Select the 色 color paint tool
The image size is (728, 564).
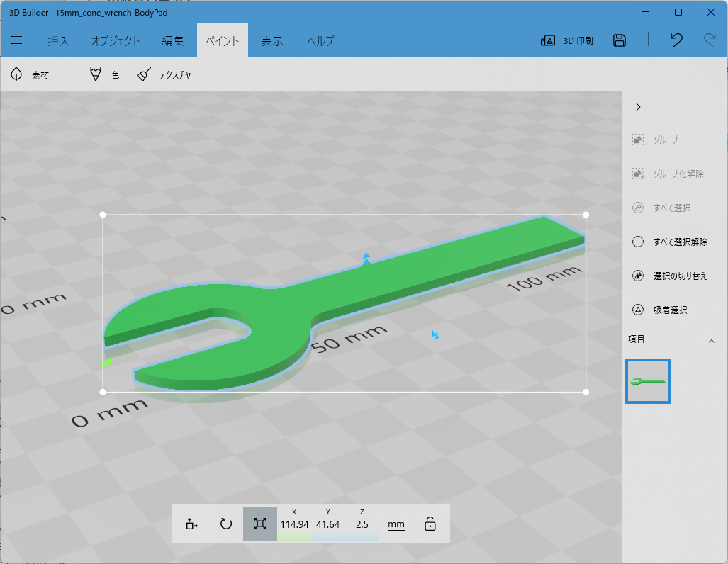click(x=104, y=74)
